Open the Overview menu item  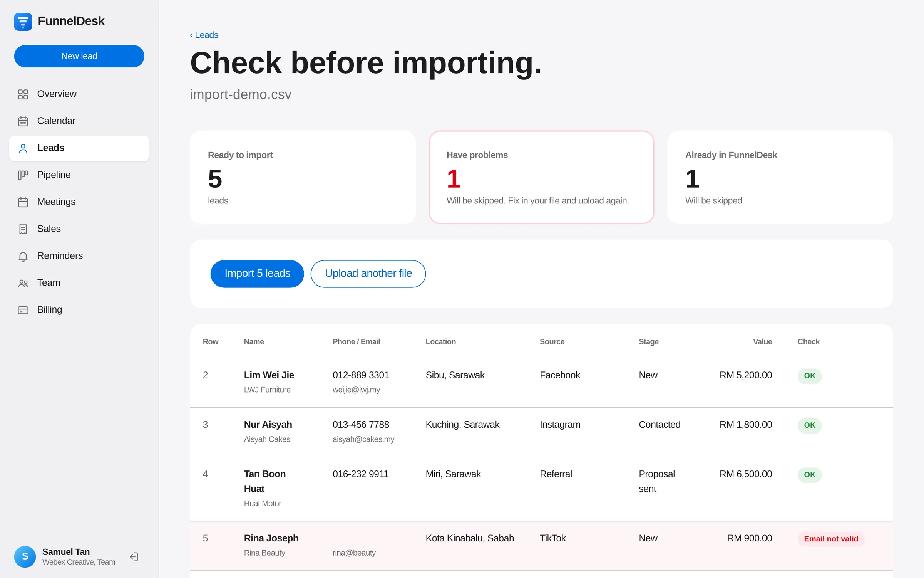click(79, 94)
